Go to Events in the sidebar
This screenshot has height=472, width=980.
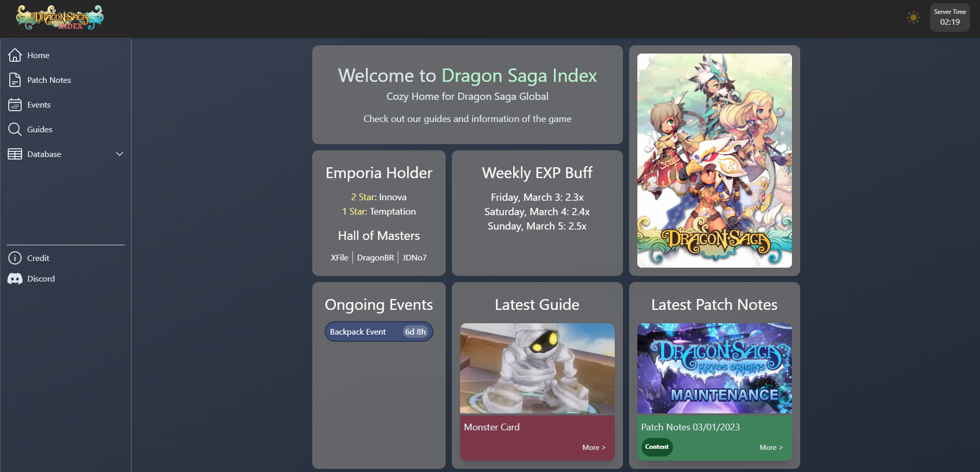click(x=39, y=104)
